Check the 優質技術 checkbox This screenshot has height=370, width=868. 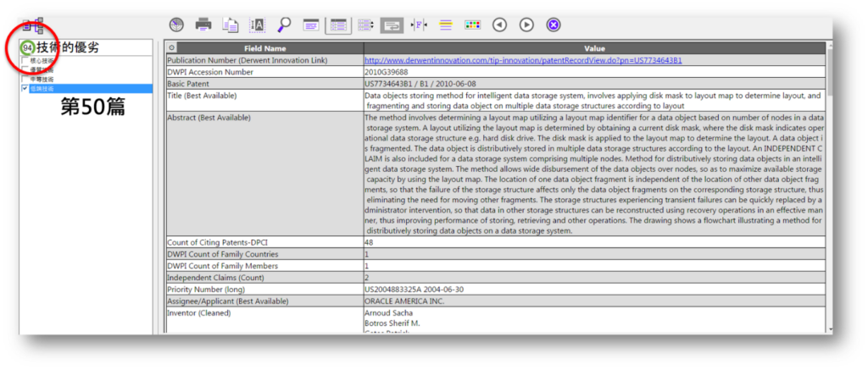pyautogui.click(x=25, y=69)
